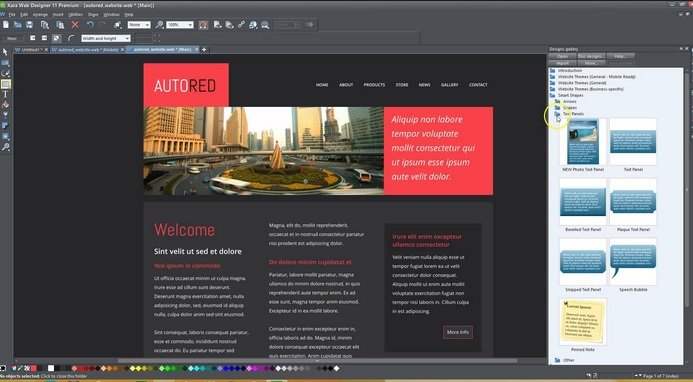Expand the Introduction folder
The width and height of the screenshot is (693, 382).
(x=552, y=70)
